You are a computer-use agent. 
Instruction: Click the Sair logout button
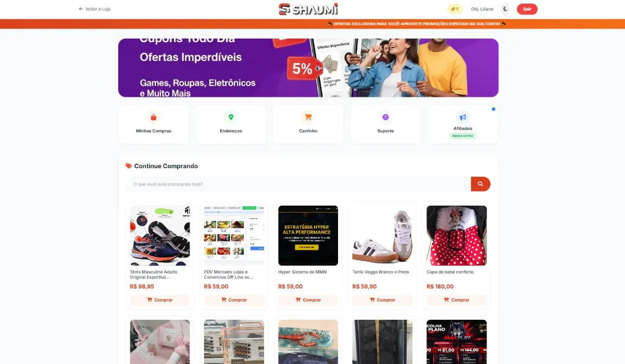click(x=527, y=9)
